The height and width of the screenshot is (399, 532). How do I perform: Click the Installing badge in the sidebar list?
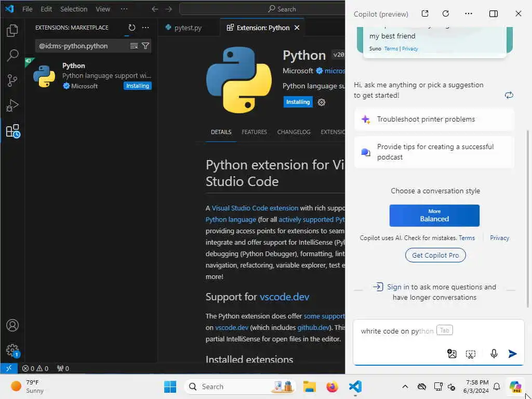click(x=137, y=86)
